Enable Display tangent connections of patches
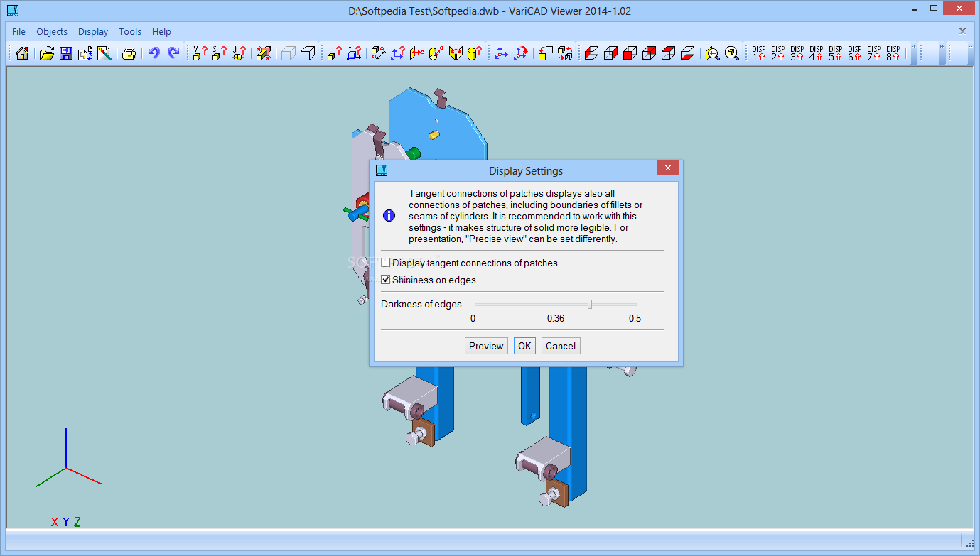Viewport: 980px width, 556px height. (386, 263)
